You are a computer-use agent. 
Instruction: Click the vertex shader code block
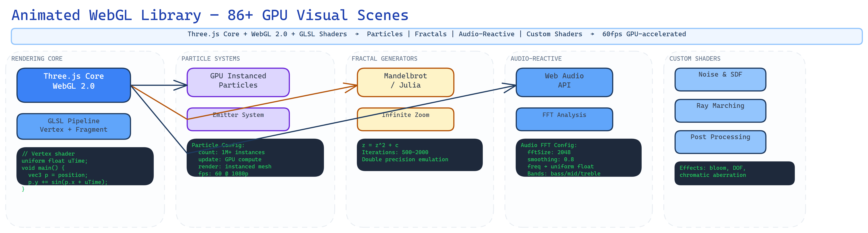85,166
